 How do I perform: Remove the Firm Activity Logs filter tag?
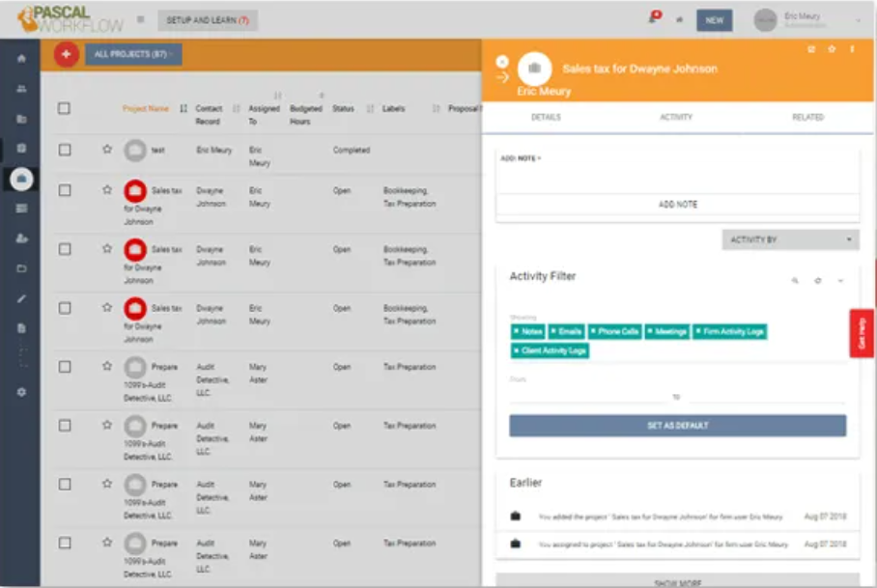(698, 331)
